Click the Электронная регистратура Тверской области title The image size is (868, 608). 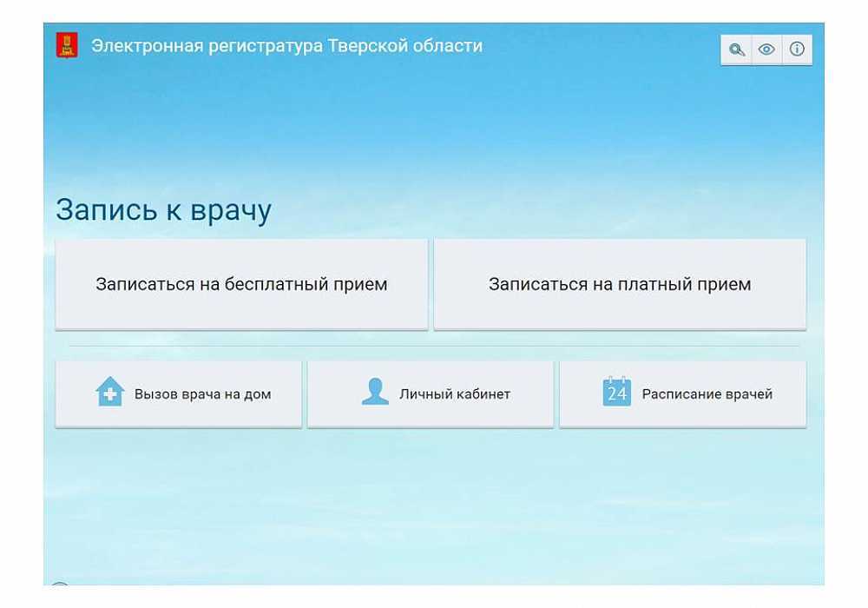(286, 46)
